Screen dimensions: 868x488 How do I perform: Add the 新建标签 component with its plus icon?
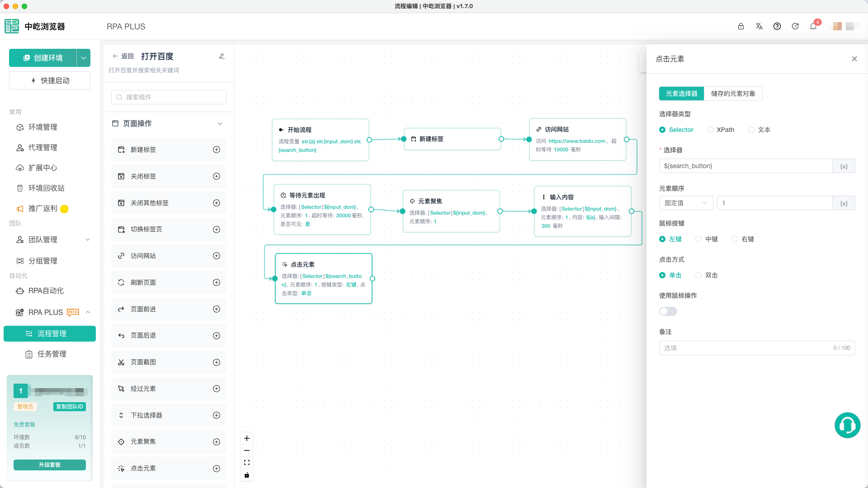[x=217, y=150]
